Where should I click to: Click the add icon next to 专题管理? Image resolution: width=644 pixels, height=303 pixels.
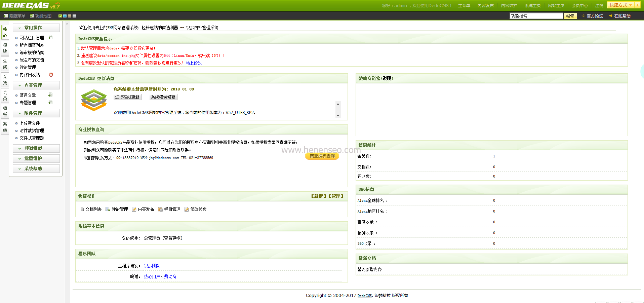50,102
